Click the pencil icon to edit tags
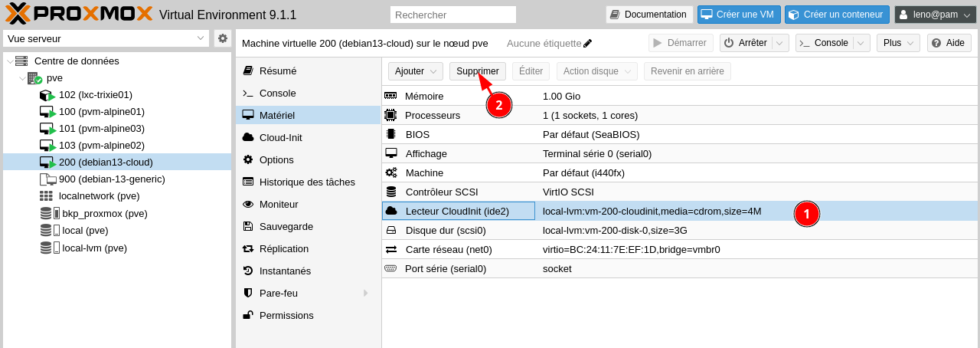Image resolution: width=980 pixels, height=348 pixels. tap(587, 44)
